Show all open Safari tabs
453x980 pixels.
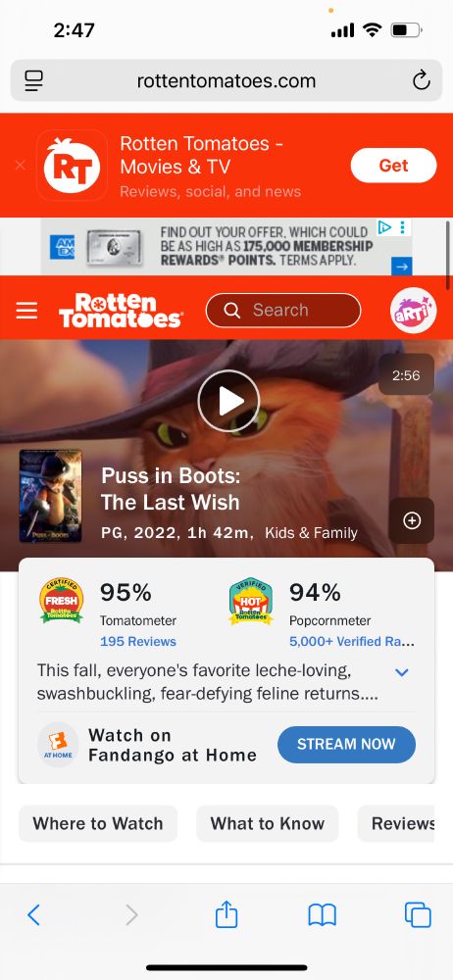pyautogui.click(x=418, y=915)
